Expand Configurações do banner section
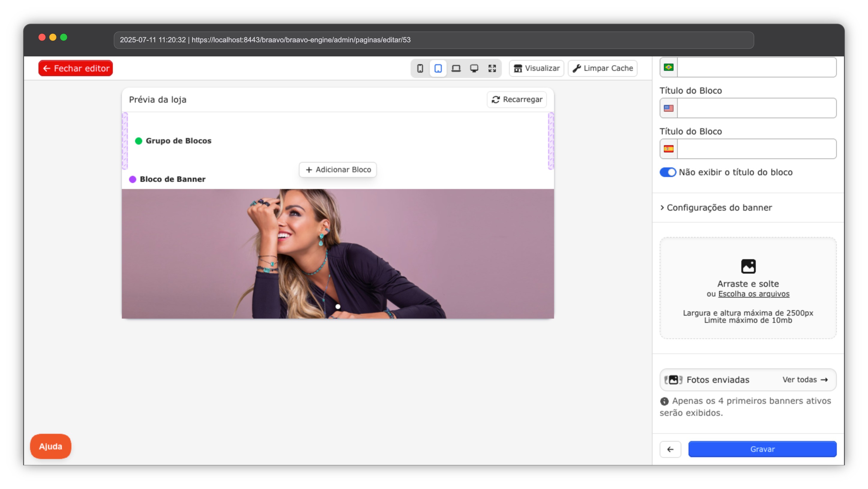Image resolution: width=868 pixels, height=489 pixels. [x=719, y=208]
